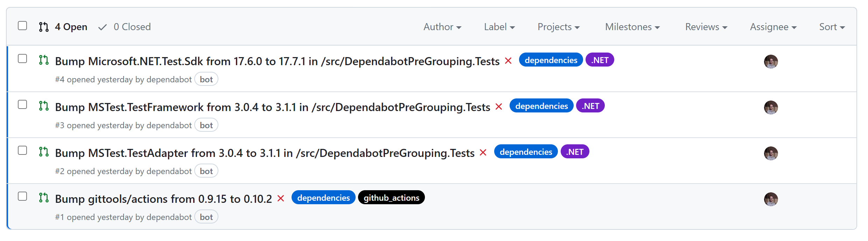Show the 0 Closed pull requests
This screenshot has width=868, height=241.
[x=125, y=27]
